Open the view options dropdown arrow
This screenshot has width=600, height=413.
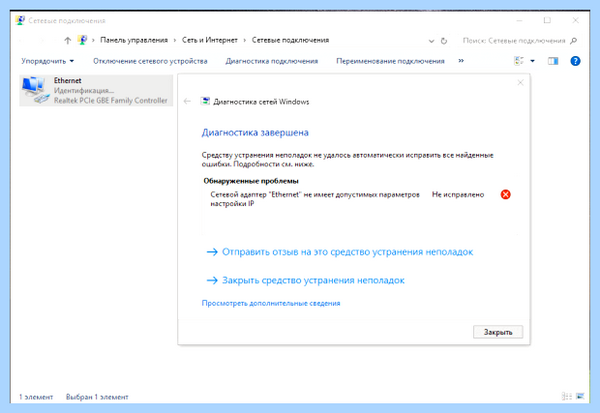(x=532, y=61)
